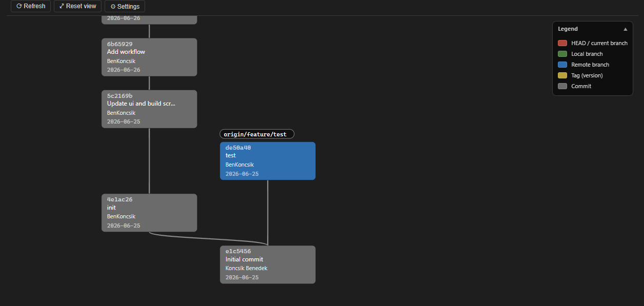Select commit node 6b65929 Add workflow

click(x=149, y=57)
